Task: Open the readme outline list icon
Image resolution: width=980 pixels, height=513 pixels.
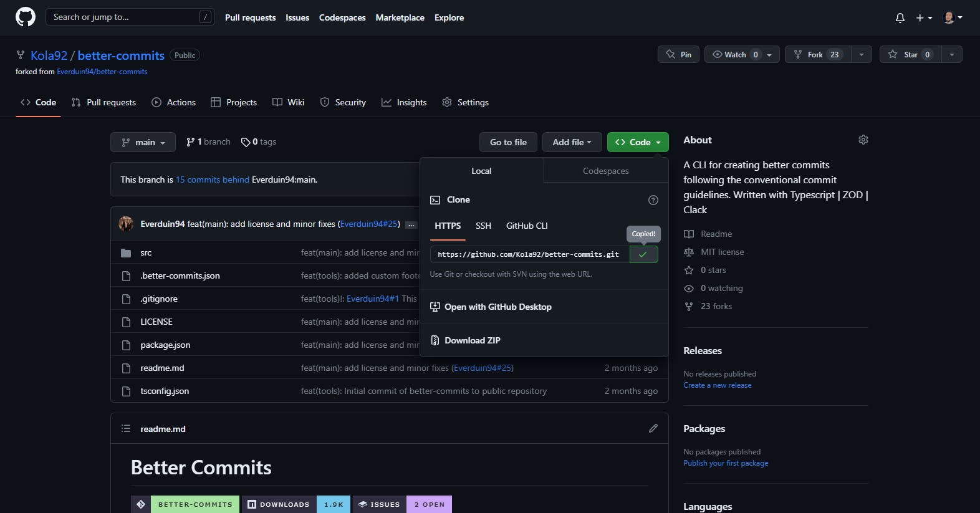Action: 126,428
